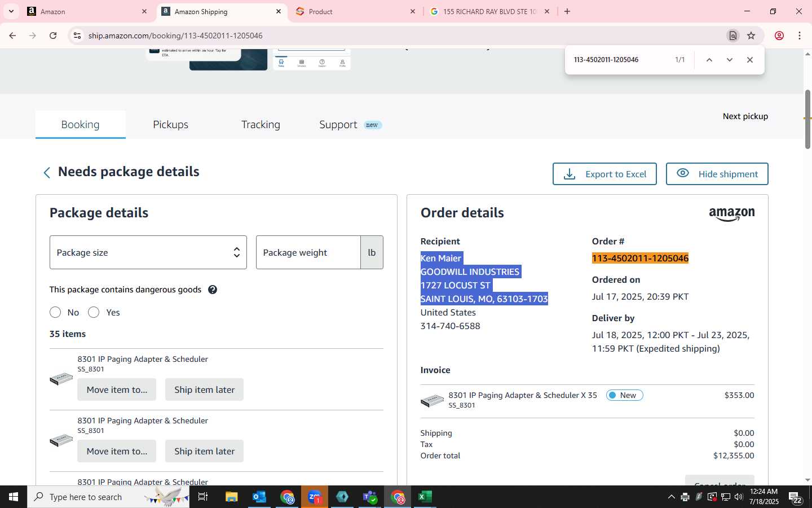Open the Tracking tab

point(261,125)
